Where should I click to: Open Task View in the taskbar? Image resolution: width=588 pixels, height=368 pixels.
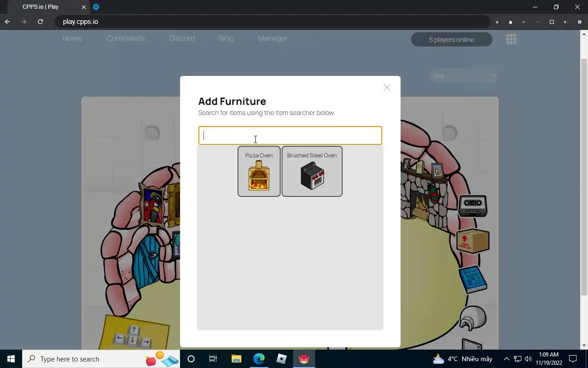(213, 359)
